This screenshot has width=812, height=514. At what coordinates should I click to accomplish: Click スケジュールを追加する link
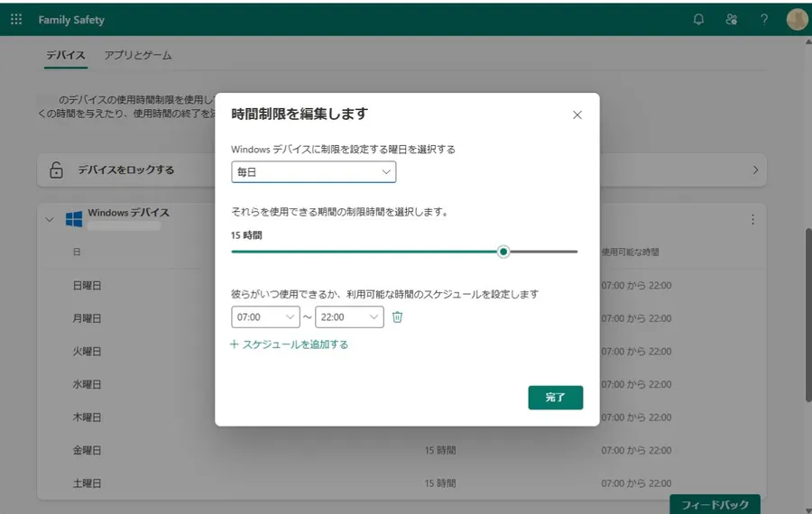pyautogui.click(x=289, y=344)
